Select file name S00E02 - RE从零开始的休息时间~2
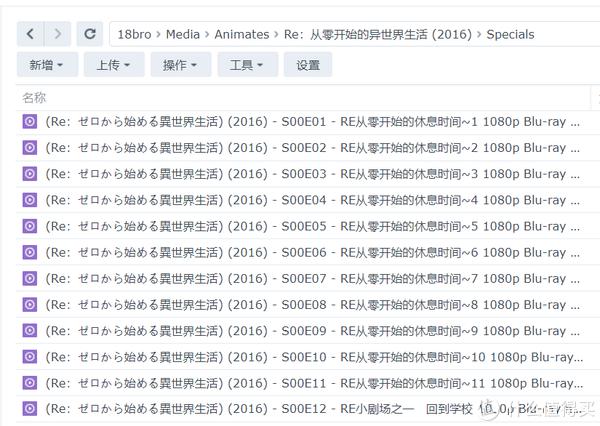600x426 pixels. 313,148
